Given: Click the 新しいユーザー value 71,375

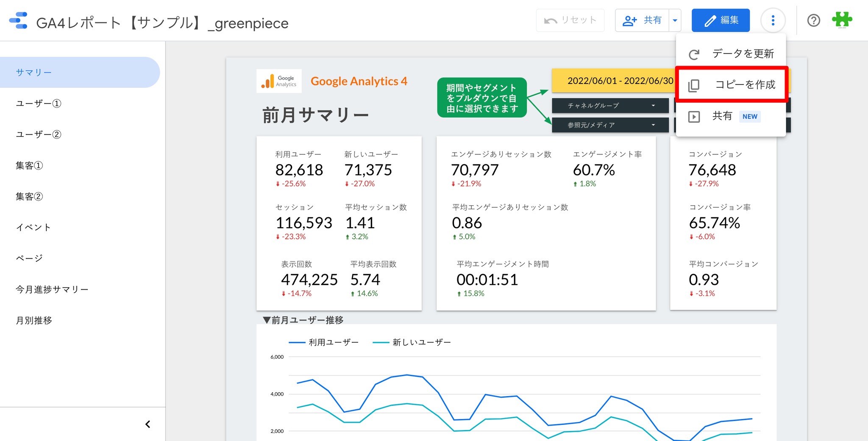Looking at the screenshot, I should point(368,170).
